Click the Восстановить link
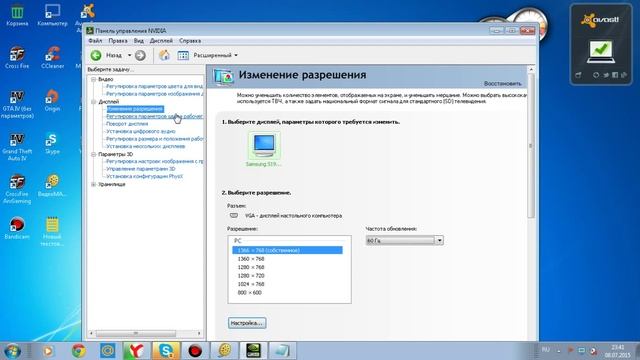 click(x=502, y=83)
